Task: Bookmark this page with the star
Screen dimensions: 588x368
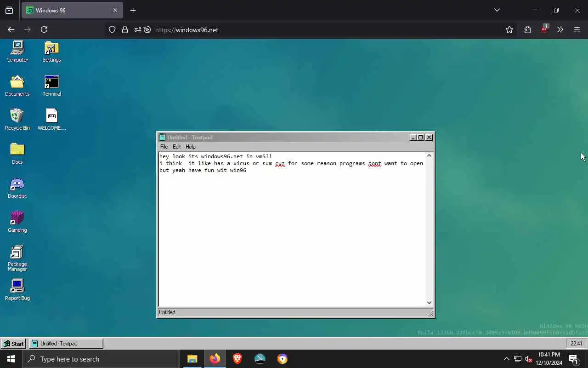Action: pos(509,29)
